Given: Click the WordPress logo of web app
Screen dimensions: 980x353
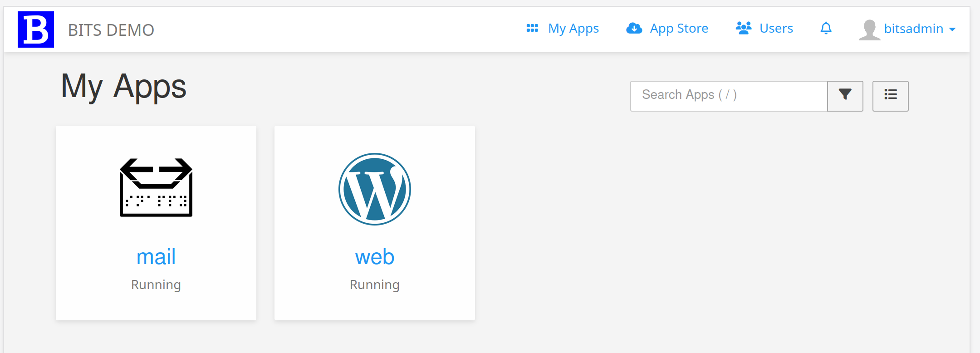Looking at the screenshot, I should 375,189.
